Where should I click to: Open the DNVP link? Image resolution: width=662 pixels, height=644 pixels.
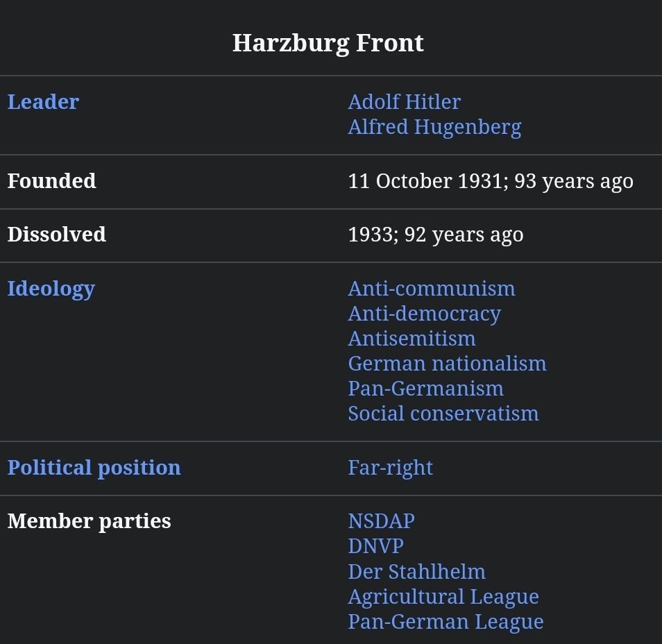pos(375,546)
